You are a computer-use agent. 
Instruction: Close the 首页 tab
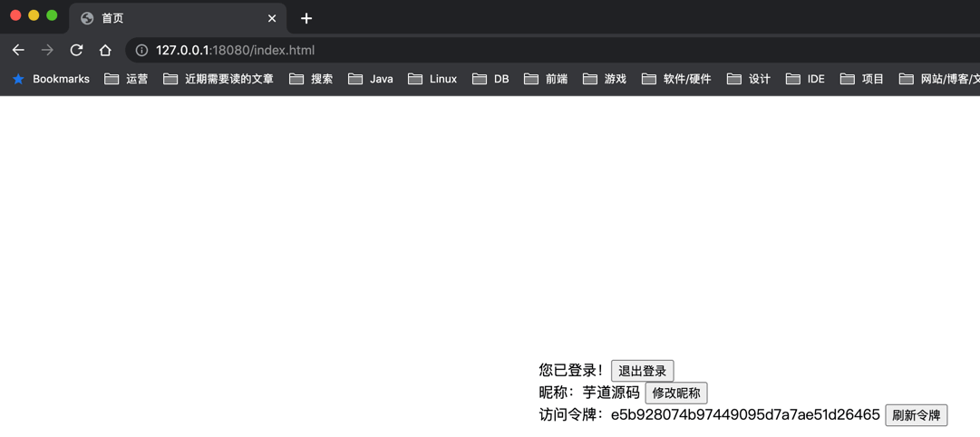point(272,18)
